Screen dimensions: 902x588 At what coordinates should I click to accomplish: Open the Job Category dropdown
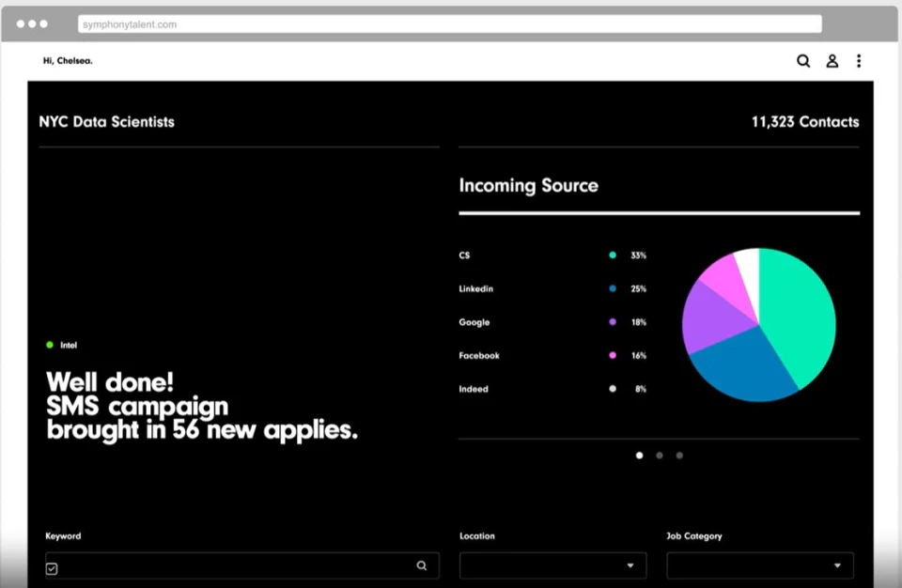point(759,565)
